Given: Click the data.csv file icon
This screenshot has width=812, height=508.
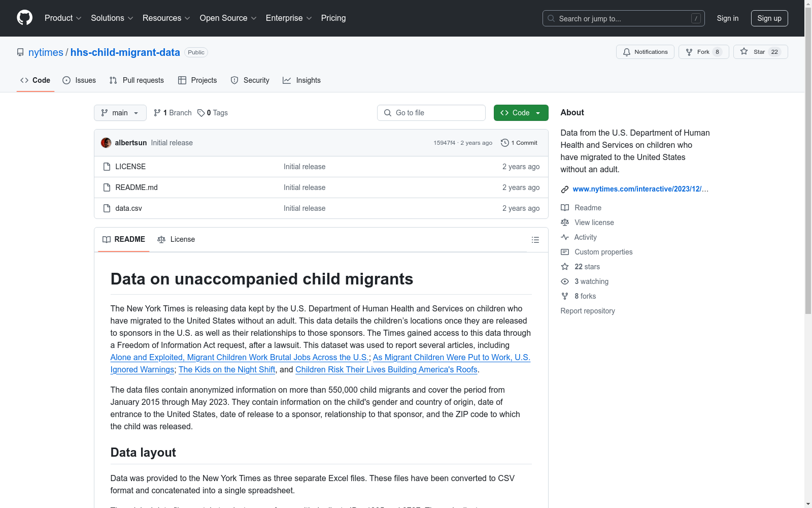Looking at the screenshot, I should (x=107, y=208).
